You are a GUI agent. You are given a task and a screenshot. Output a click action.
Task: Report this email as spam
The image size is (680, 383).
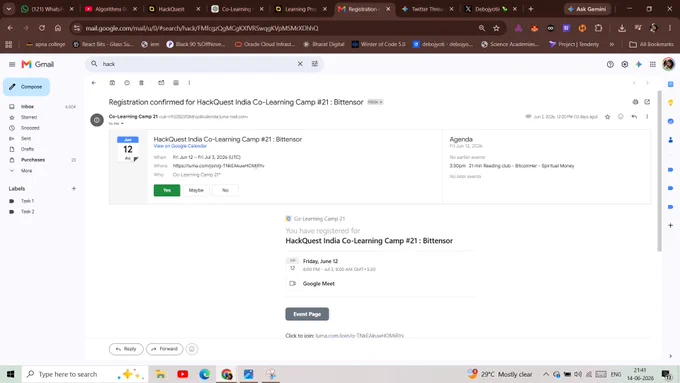point(127,83)
